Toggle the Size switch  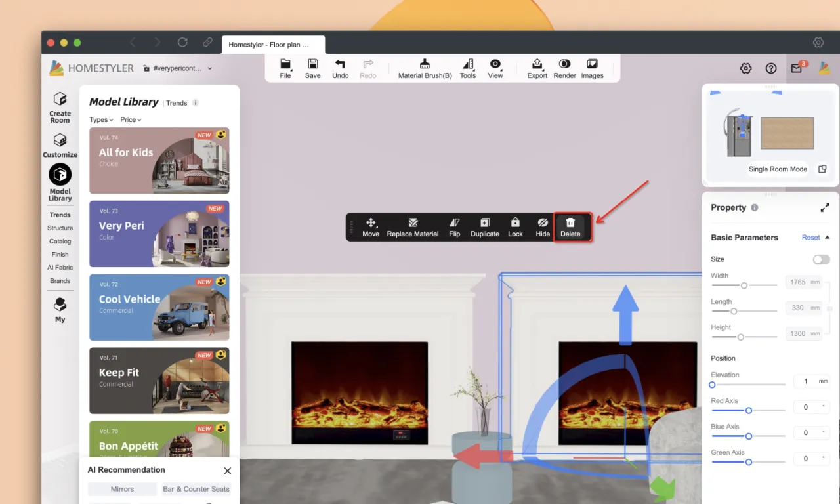pos(821,259)
